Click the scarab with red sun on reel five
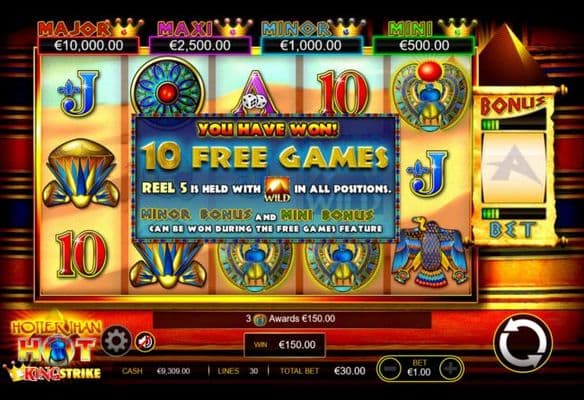Image resolution: width=584 pixels, height=400 pixels. 431,96
